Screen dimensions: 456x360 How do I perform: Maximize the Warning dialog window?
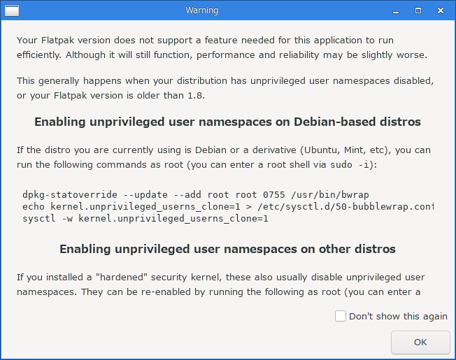pos(418,11)
